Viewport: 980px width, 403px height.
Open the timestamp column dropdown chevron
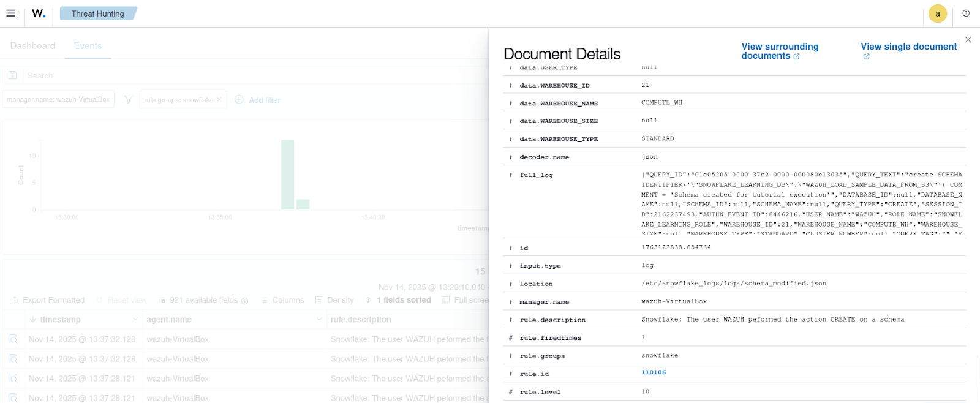135,319
